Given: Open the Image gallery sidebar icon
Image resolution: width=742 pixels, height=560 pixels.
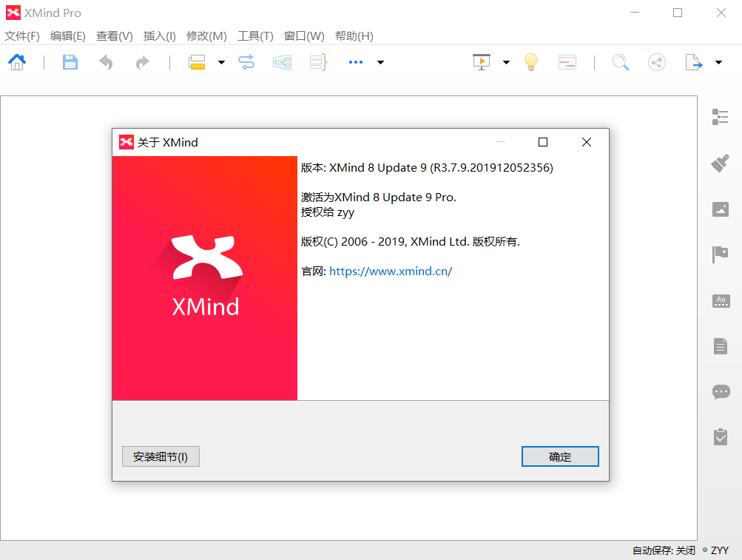Looking at the screenshot, I should coord(721,209).
